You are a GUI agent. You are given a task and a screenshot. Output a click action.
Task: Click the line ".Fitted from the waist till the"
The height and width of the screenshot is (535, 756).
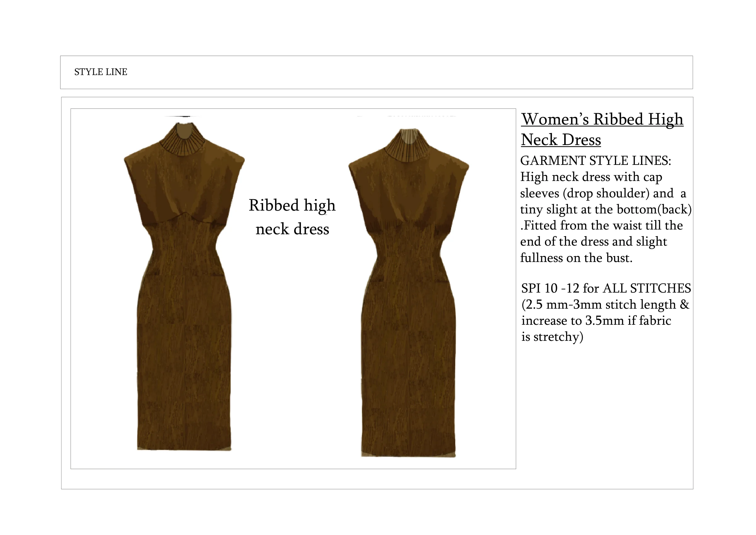[x=602, y=225]
